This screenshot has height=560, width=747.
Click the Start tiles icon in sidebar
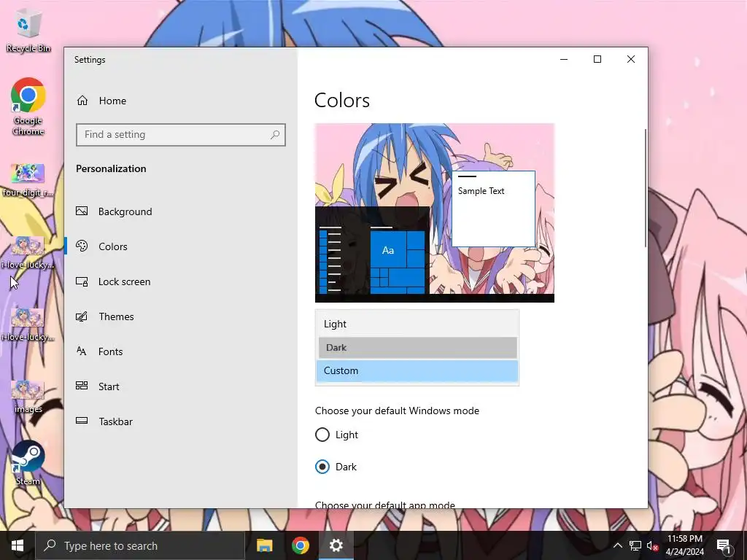(82, 386)
